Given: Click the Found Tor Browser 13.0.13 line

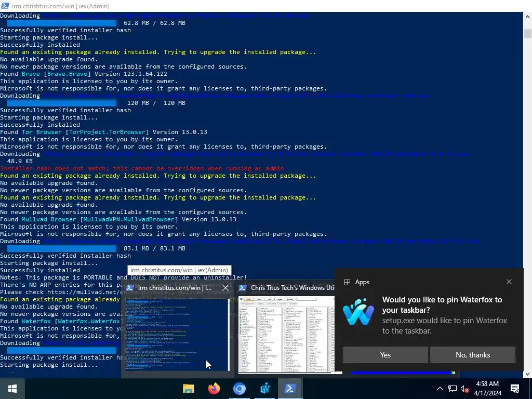Looking at the screenshot, I should tap(103, 132).
